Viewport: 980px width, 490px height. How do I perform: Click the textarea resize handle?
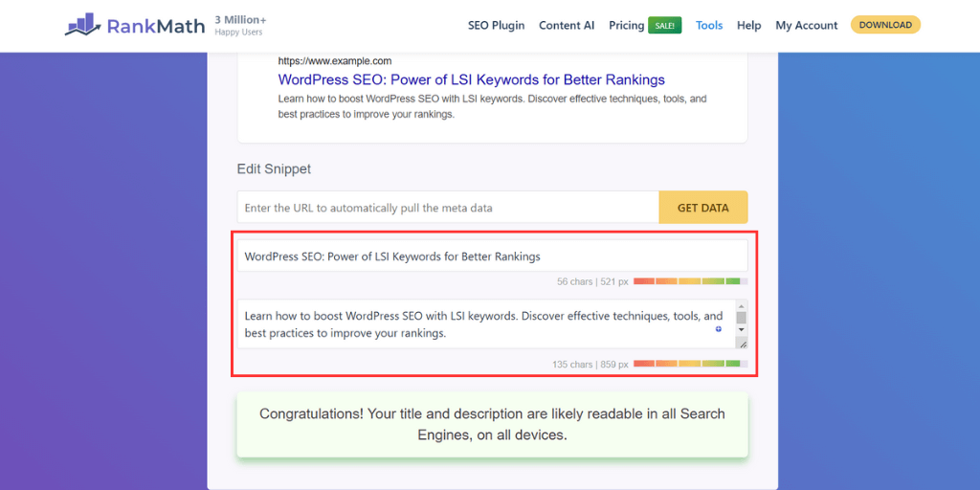pyautogui.click(x=742, y=344)
